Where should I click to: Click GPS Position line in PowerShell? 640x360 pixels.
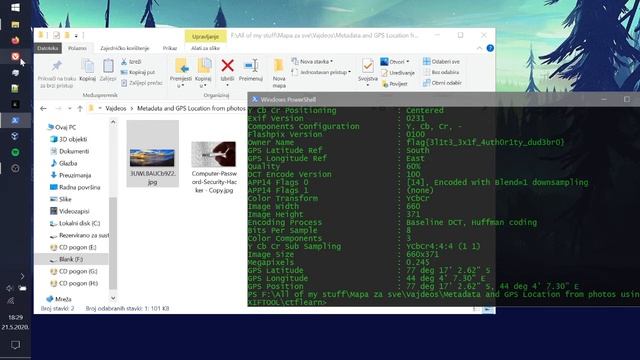coord(413,287)
